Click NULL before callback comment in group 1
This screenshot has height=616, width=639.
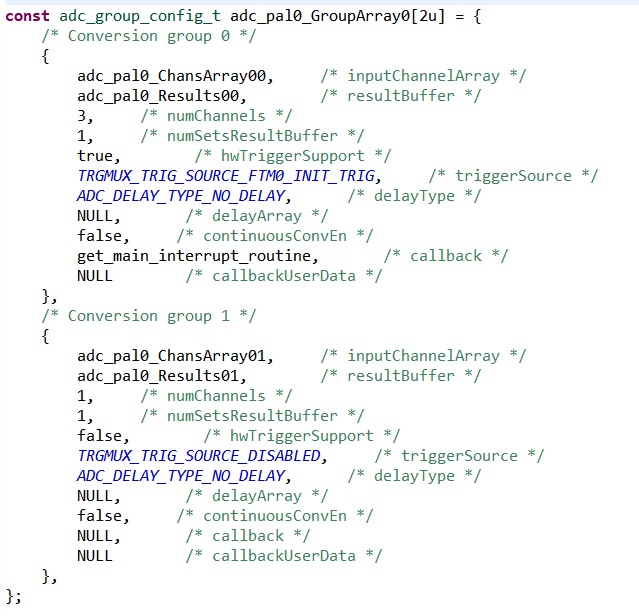point(95,536)
